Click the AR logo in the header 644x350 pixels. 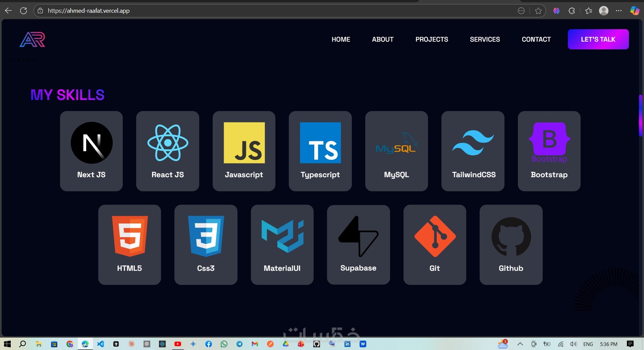(x=33, y=40)
